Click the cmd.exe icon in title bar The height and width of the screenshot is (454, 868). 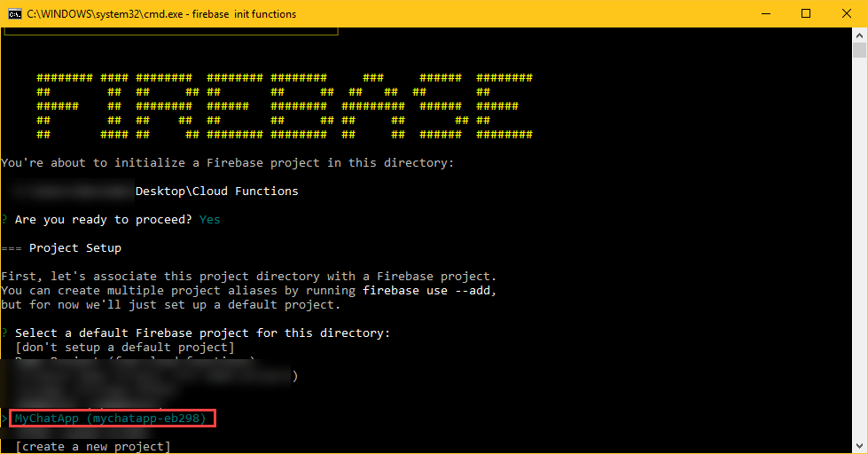[13, 13]
